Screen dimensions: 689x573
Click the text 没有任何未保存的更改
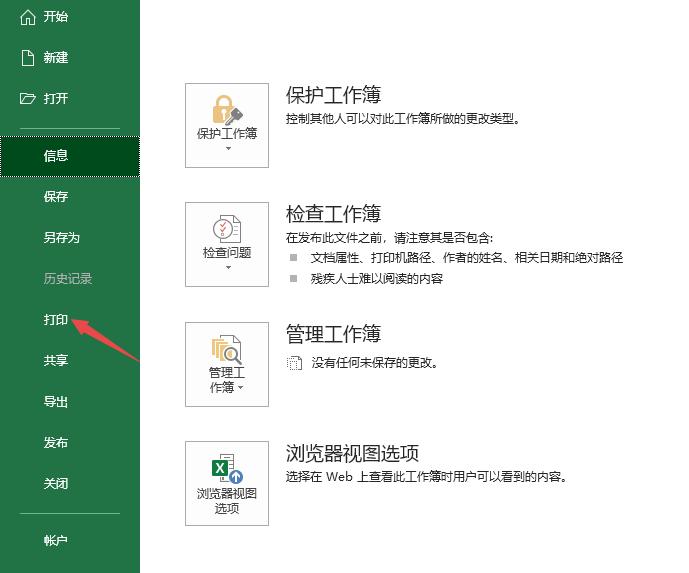(x=374, y=363)
